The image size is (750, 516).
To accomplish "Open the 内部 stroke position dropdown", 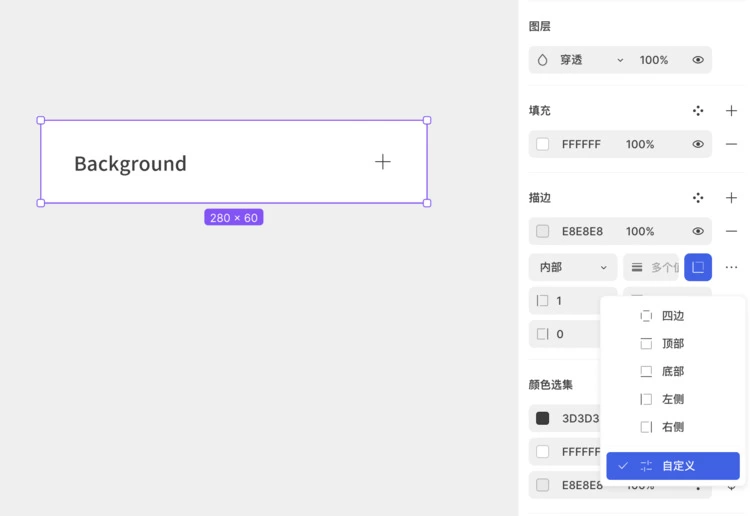I will pos(572,267).
